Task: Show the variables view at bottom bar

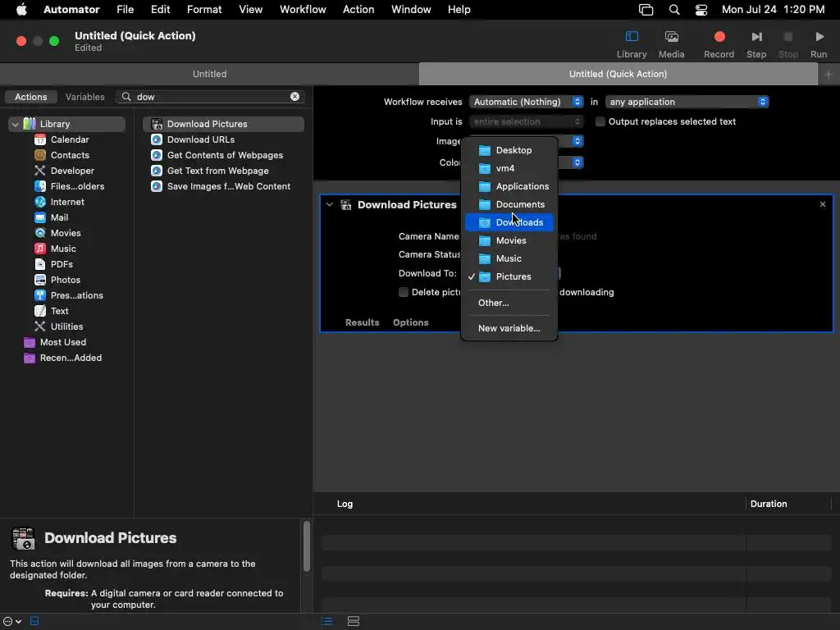Action: pyautogui.click(x=353, y=621)
